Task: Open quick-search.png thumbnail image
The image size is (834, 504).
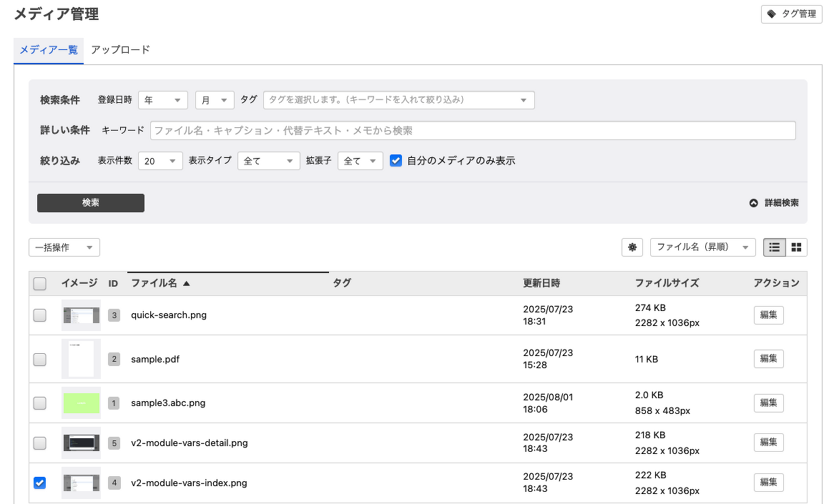Action: (81, 315)
